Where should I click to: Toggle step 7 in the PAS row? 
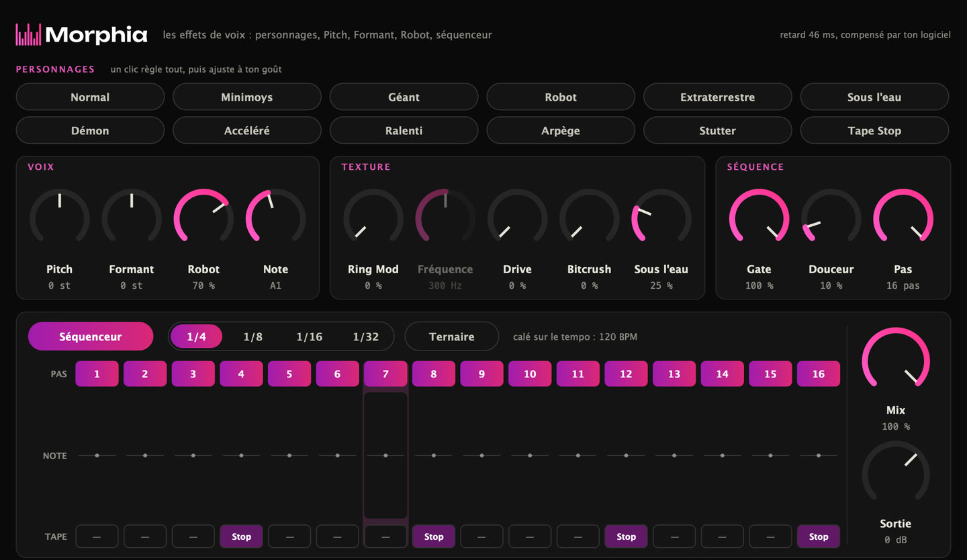[385, 374]
